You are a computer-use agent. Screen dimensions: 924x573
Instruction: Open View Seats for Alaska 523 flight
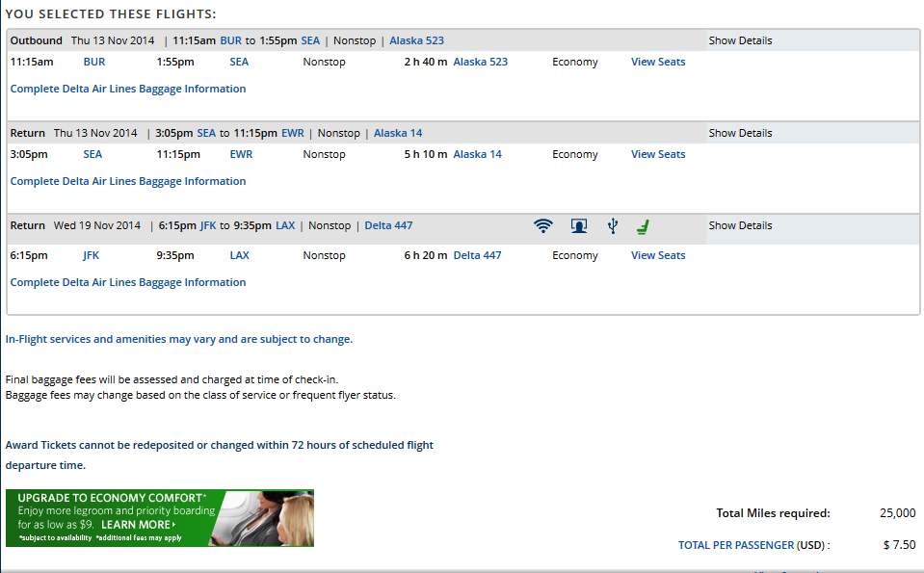pyautogui.click(x=658, y=62)
